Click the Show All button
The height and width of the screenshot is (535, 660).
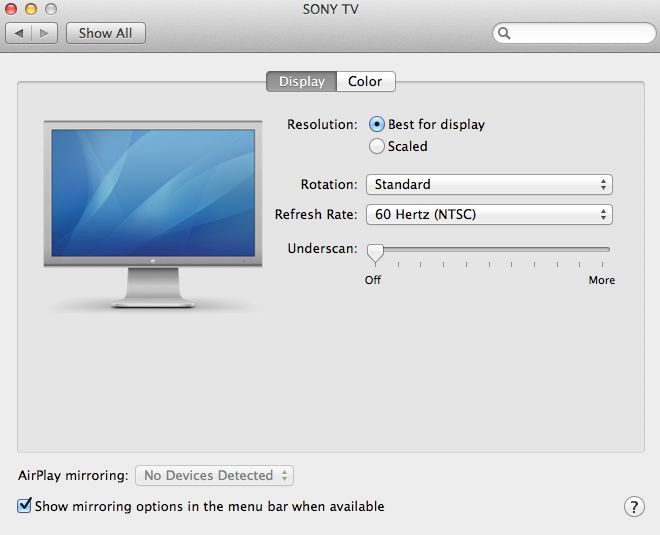tap(106, 33)
